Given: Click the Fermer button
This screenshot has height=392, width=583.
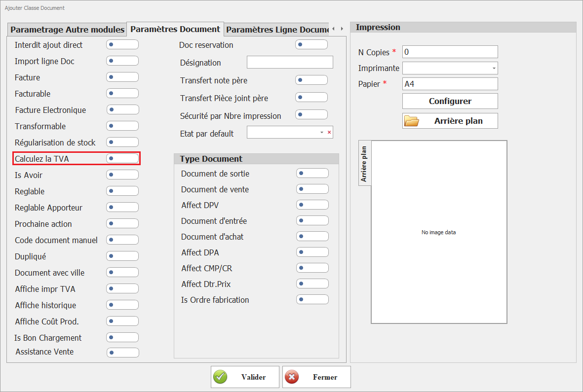Looking at the screenshot, I should 316,377.
